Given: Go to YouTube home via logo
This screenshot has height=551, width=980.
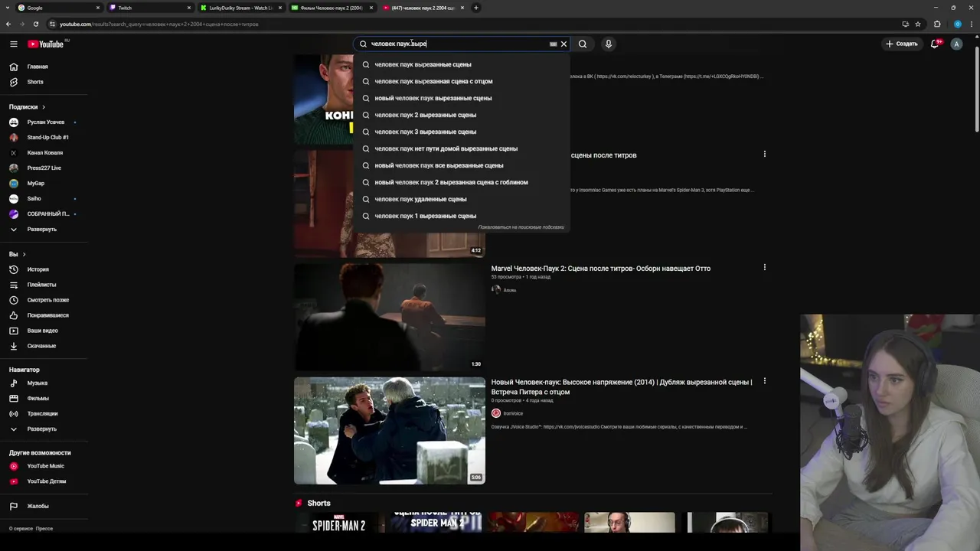Looking at the screenshot, I should pyautogui.click(x=46, y=44).
